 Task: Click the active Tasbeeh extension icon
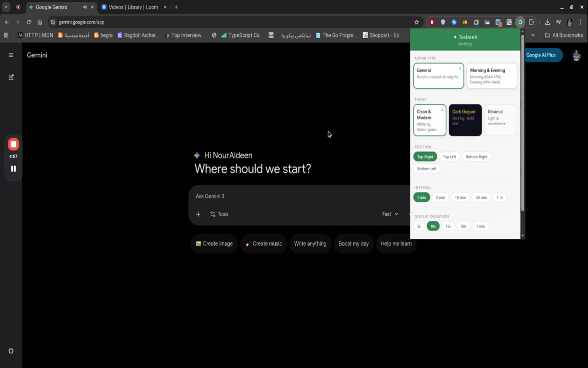(x=520, y=22)
